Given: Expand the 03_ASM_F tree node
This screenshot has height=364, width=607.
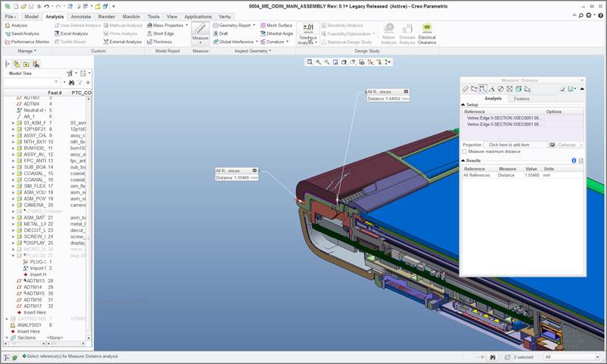Looking at the screenshot, I should coord(13,123).
